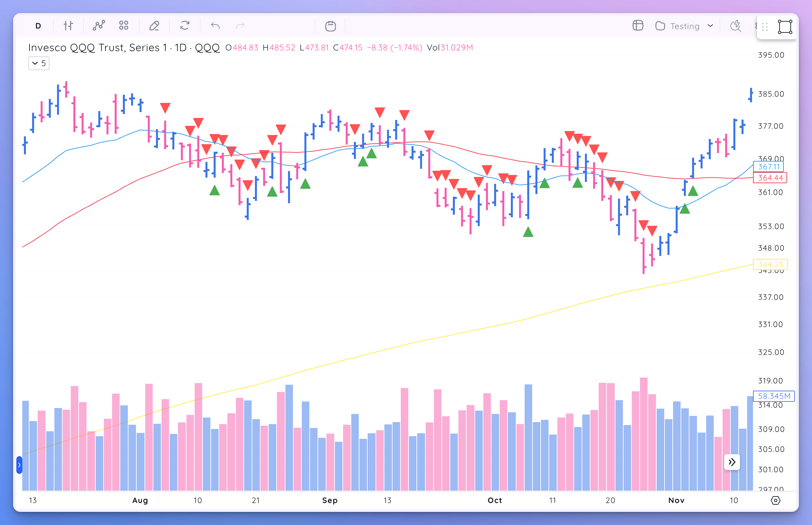Jump to latest bar with double-arrow button

pos(732,462)
